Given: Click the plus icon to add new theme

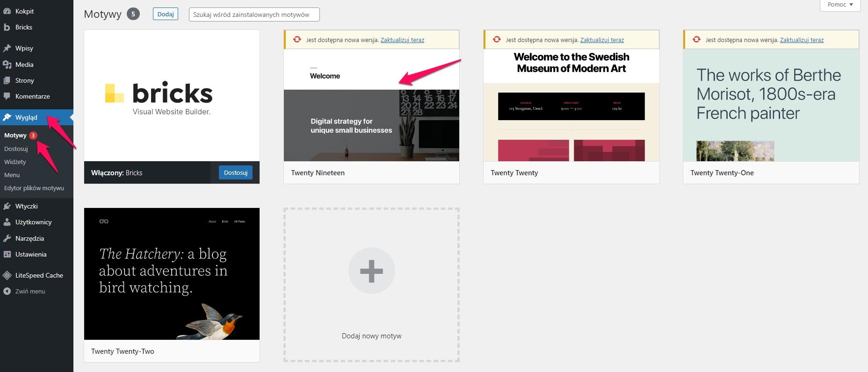Looking at the screenshot, I should tap(372, 271).
